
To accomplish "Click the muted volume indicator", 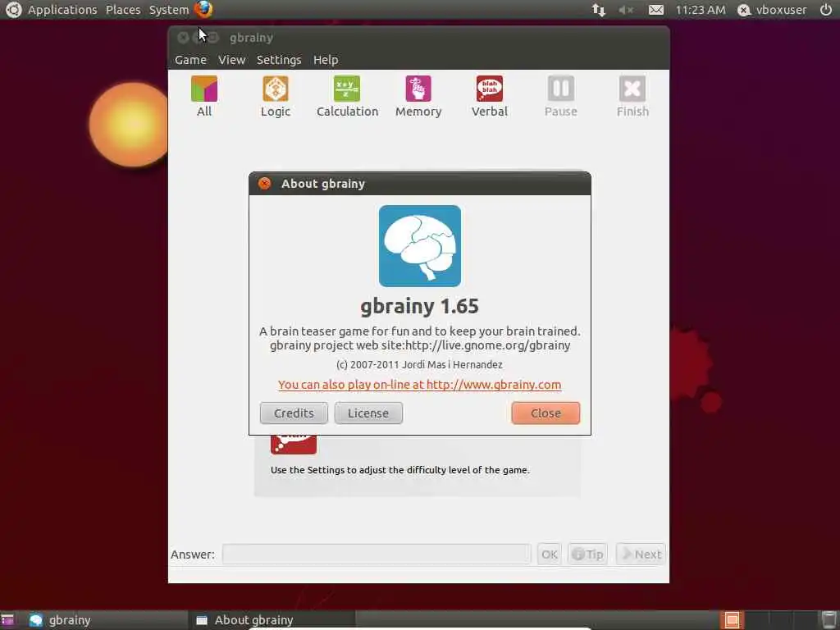I will [x=626, y=10].
